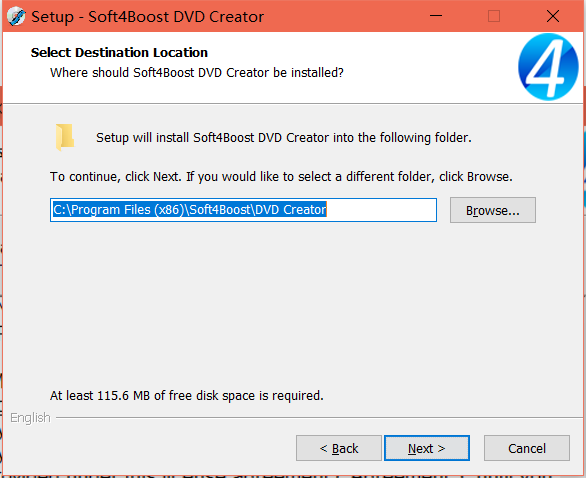
Task: Click 'Setup will install Soft4Boost DVD Creator' text
Action: pos(284,138)
